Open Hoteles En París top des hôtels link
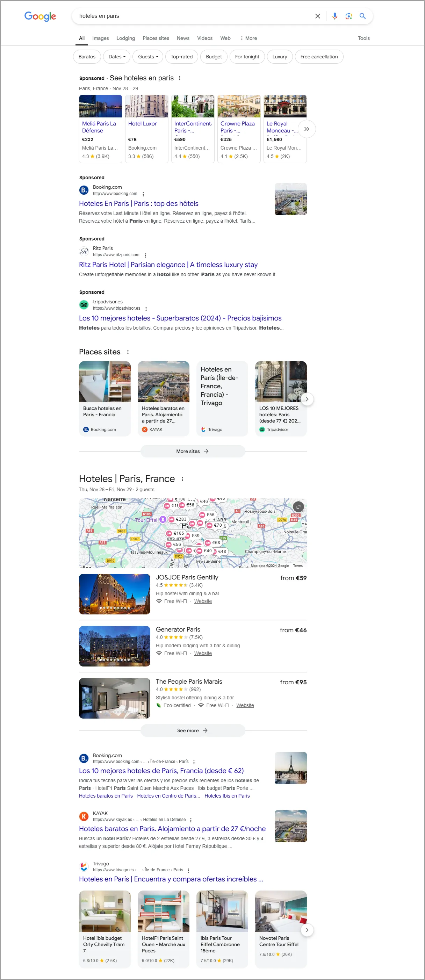This screenshot has height=980, width=425. 138,203
